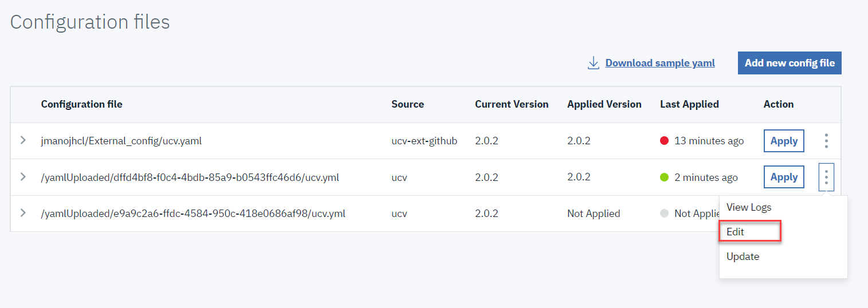Open the three-dot menu for jmanojhcl ucv.yaml row
This screenshot has height=308, width=868.
click(826, 141)
